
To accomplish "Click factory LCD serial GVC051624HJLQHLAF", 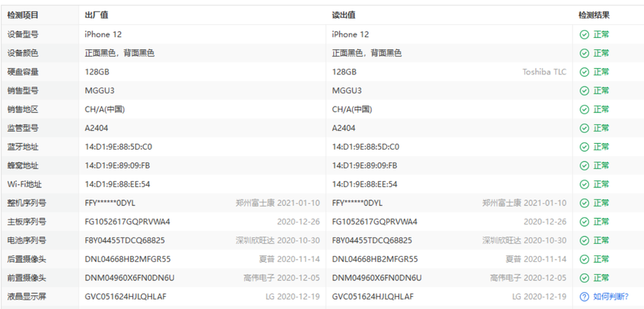I will point(126,297).
